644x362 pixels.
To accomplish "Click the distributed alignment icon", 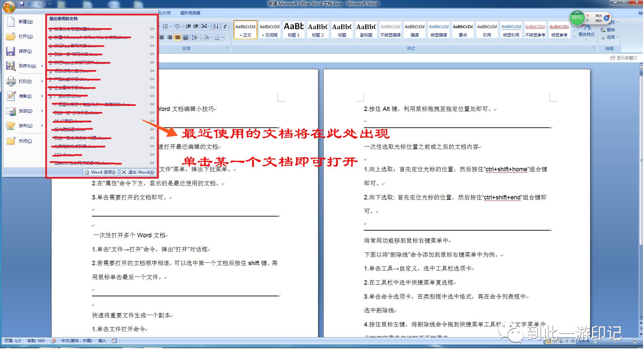I will pyautogui.click(x=185, y=38).
